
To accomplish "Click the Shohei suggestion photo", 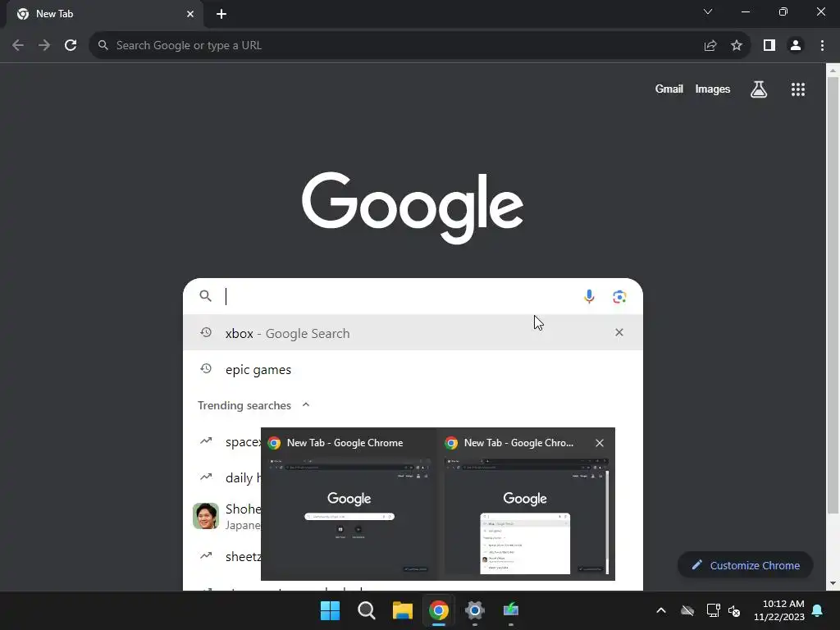I will pyautogui.click(x=206, y=516).
